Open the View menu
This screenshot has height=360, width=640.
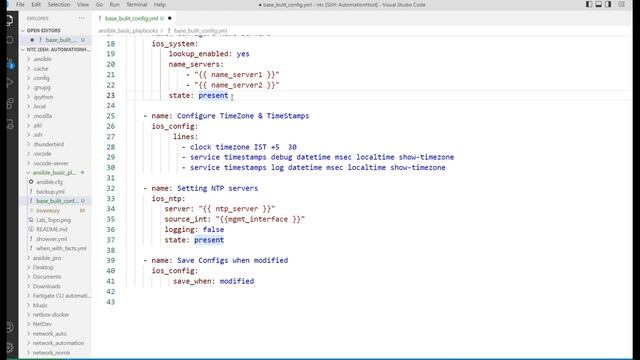click(x=83, y=5)
